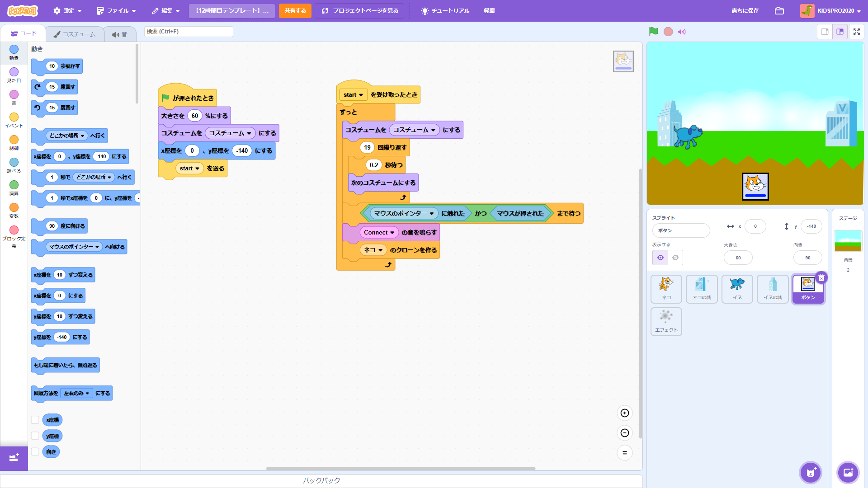Open the my stuff folder icon
This screenshot has height=488, width=868.
(779, 11)
